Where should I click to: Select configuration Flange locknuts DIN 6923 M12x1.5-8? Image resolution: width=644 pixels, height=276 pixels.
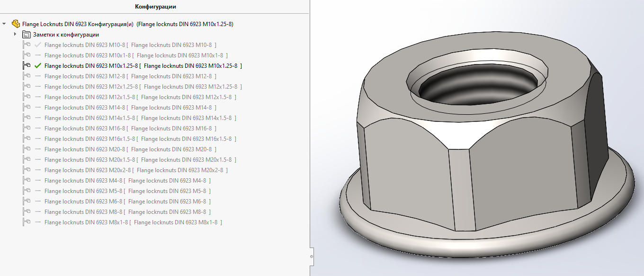click(140, 97)
